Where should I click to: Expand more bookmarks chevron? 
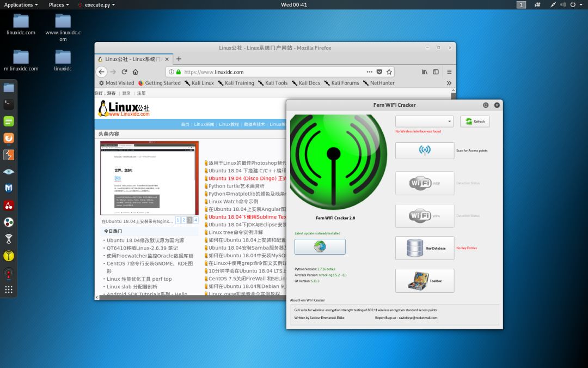pos(449,83)
